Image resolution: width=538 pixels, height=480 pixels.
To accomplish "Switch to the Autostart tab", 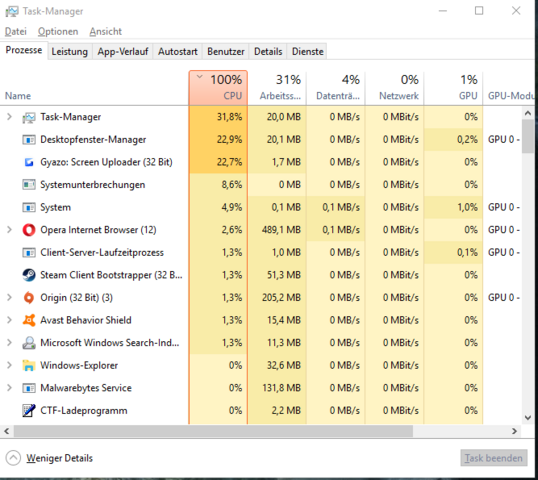I will click(178, 51).
